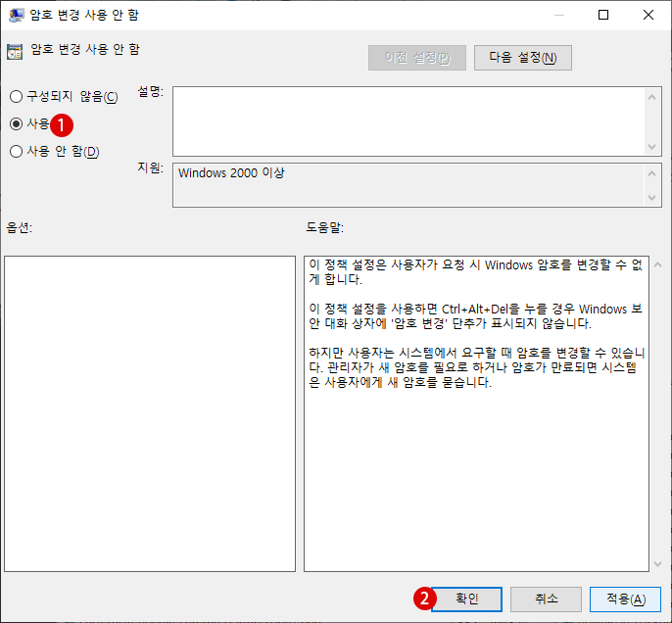Screen dimensions: 672x623
Task: Click inside the 설명 comment text box
Action: [408, 121]
